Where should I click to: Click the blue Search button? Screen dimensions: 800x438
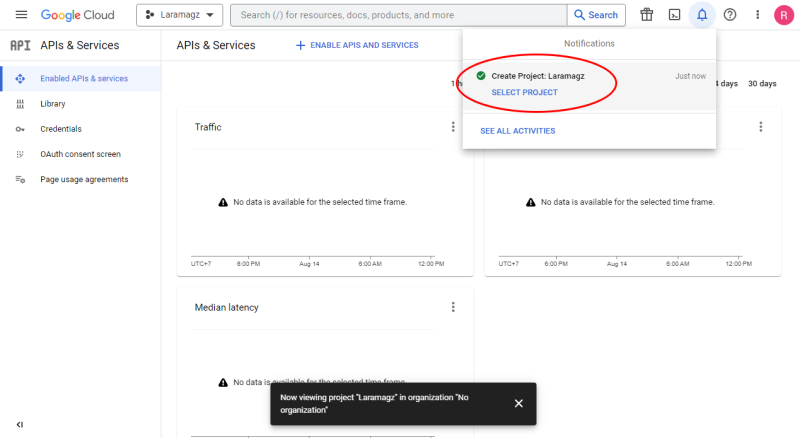point(596,15)
